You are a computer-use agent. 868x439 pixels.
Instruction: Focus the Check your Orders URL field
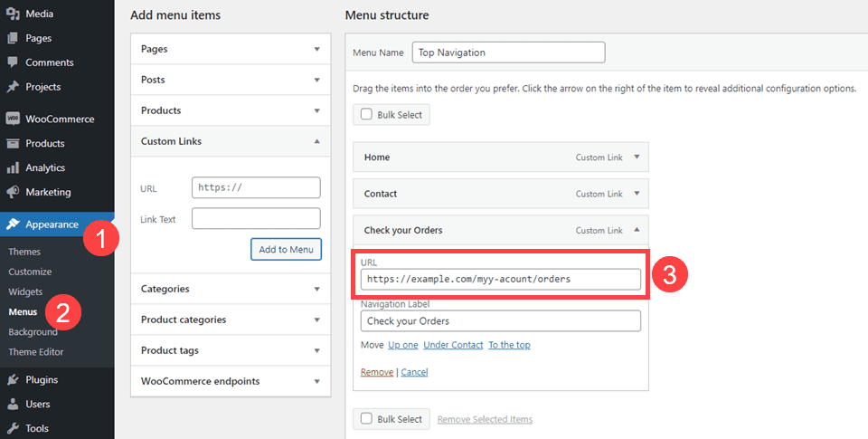pyautogui.click(x=501, y=280)
